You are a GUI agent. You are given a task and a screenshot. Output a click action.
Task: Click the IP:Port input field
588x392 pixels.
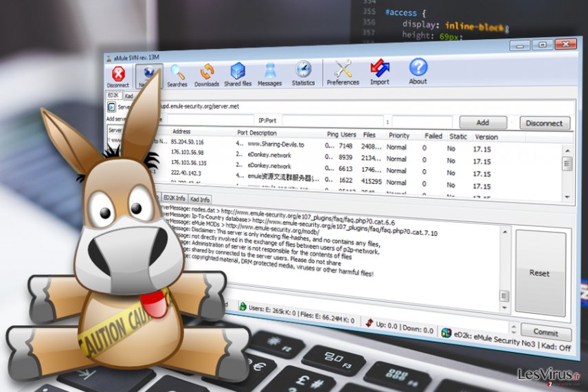(x=333, y=121)
